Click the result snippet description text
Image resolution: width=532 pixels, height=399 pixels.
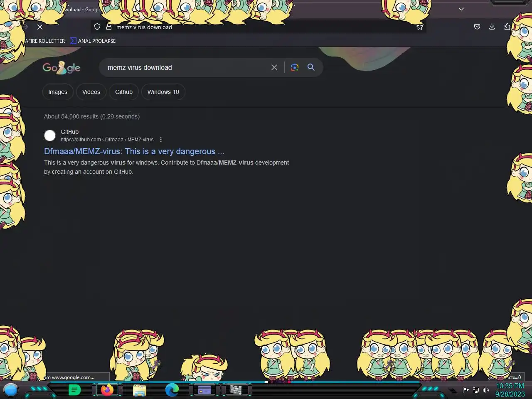(166, 167)
